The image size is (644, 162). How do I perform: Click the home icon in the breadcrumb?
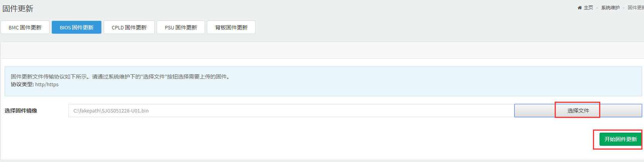click(579, 8)
